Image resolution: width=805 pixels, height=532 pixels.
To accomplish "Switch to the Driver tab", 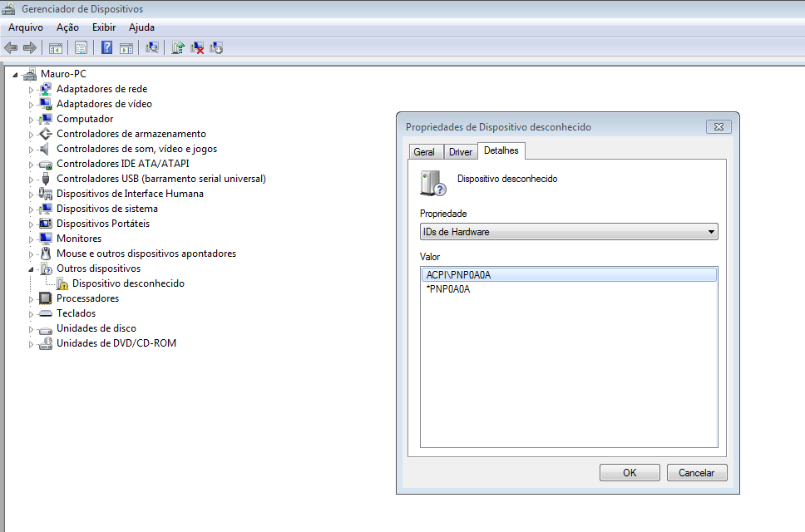I will [x=461, y=152].
